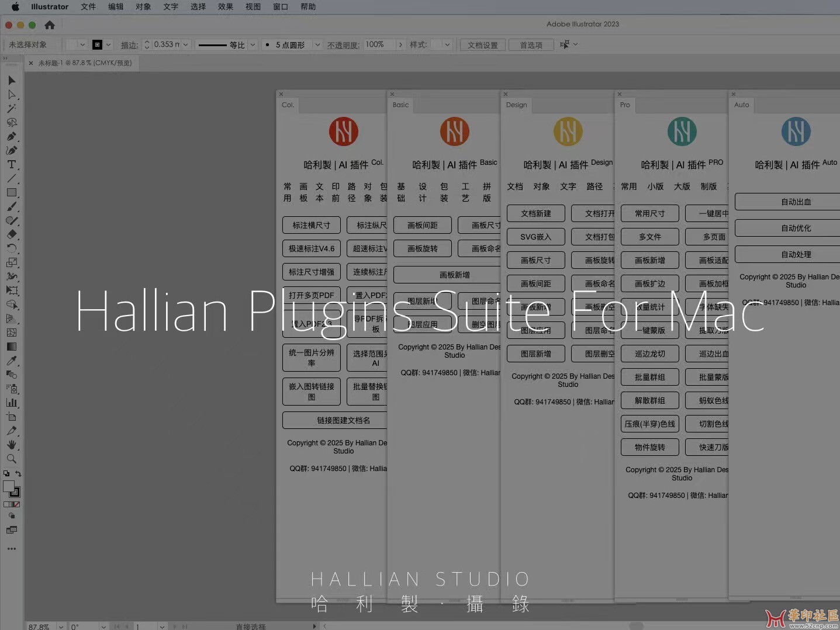The width and height of the screenshot is (840, 630).
Task: Select the Hand tool
Action: coord(12,445)
